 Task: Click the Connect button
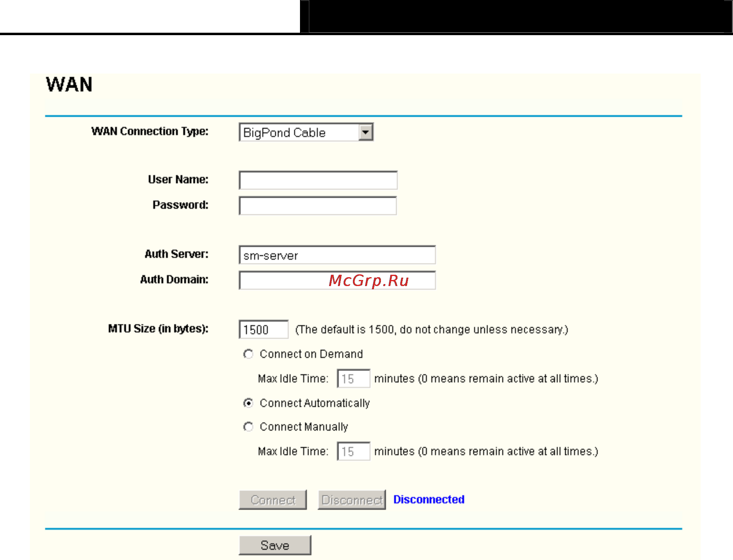click(273, 500)
